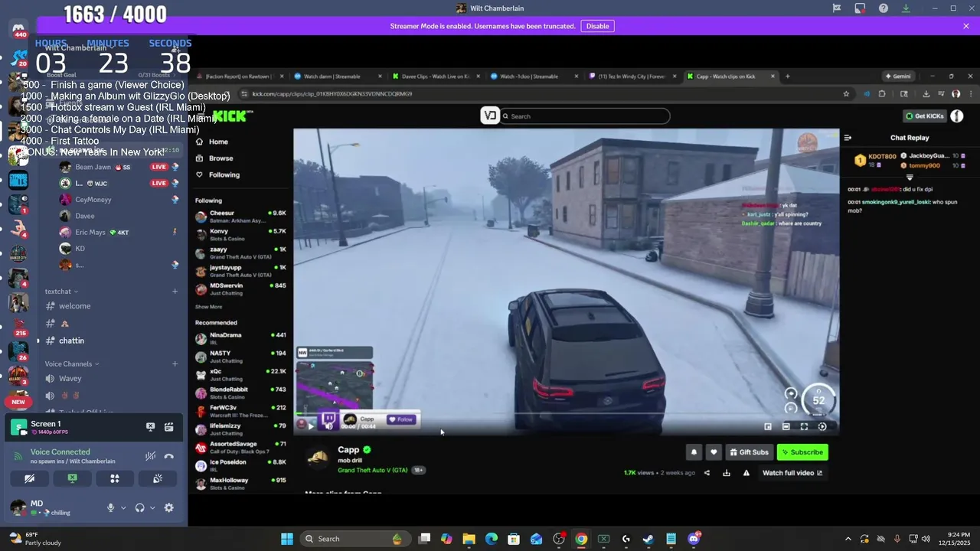Click Watch full video link
The height and width of the screenshot is (551, 980).
pos(792,473)
